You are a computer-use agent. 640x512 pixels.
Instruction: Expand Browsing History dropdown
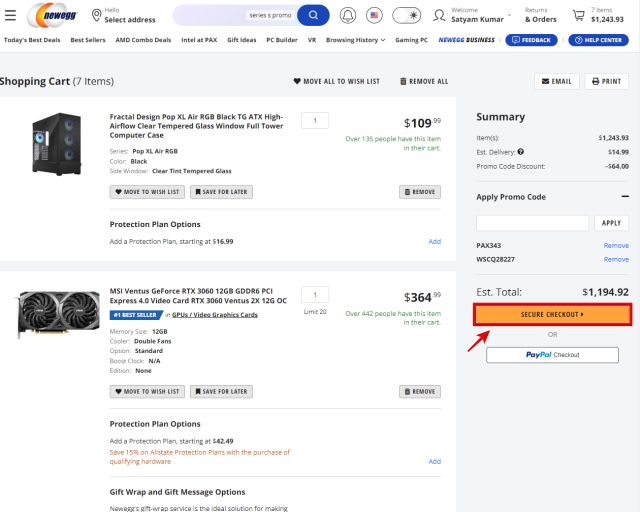point(355,40)
